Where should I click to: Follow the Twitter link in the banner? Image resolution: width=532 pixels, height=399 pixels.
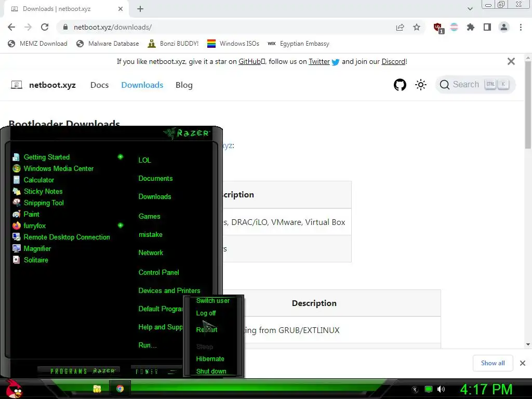pos(319,62)
